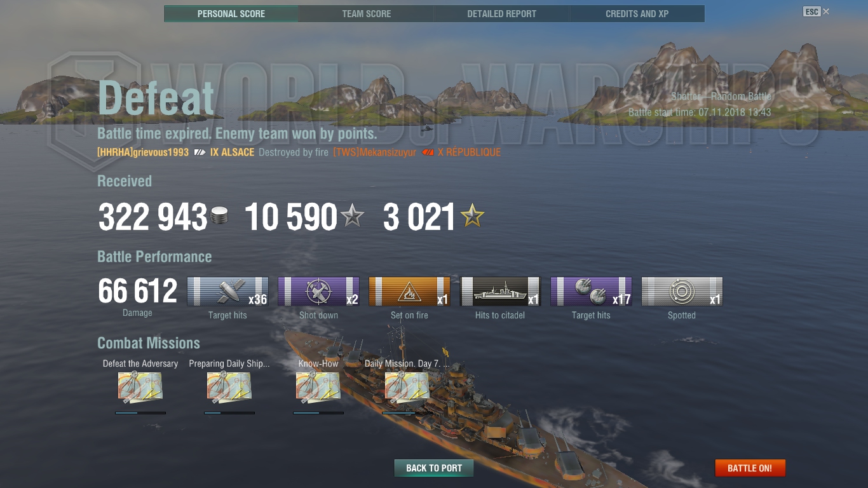
Task: Open the Daily Mission Day 7 icon
Action: [407, 388]
